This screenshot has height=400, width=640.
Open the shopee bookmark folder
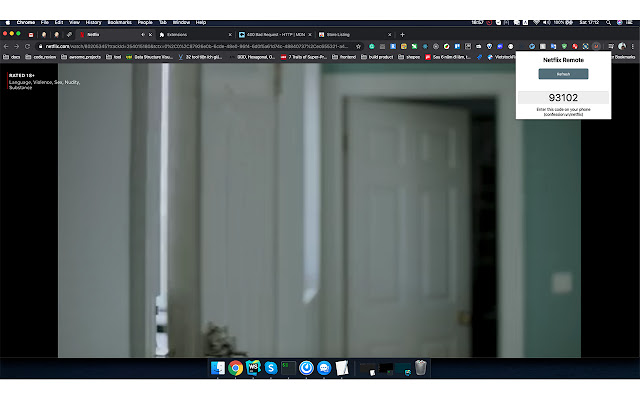click(x=409, y=57)
